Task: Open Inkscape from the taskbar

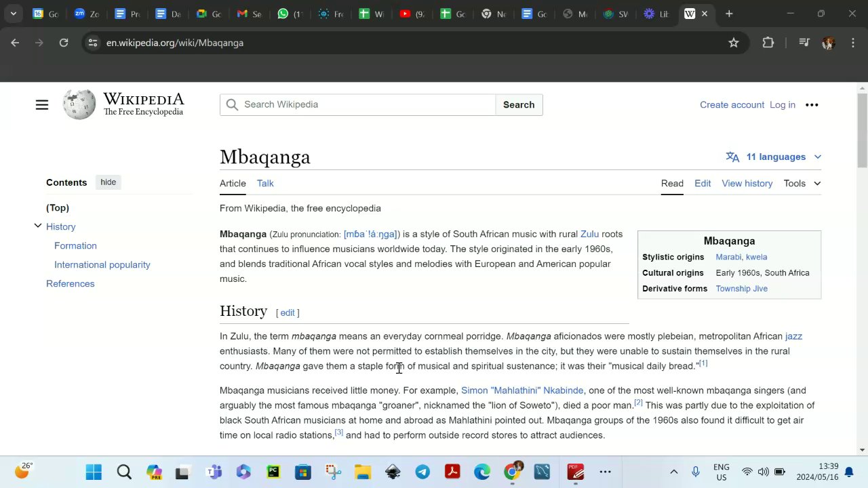Action: coord(393,472)
